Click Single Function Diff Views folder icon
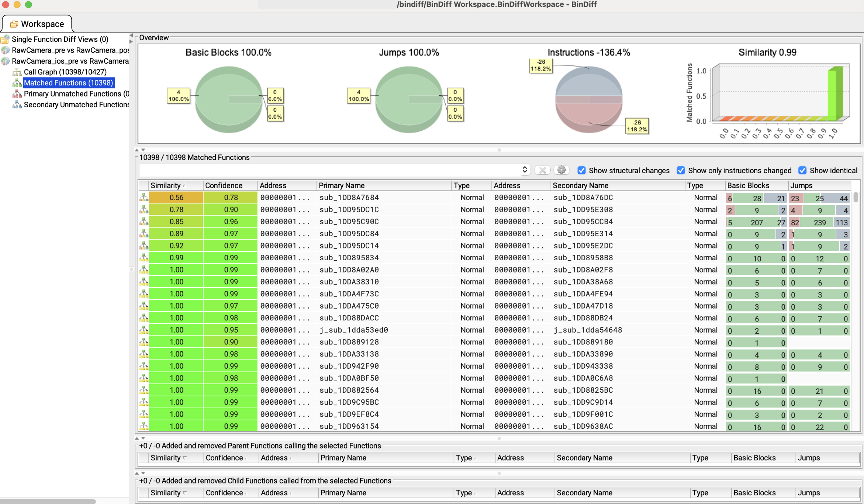This screenshot has height=504, width=864. tap(5, 39)
